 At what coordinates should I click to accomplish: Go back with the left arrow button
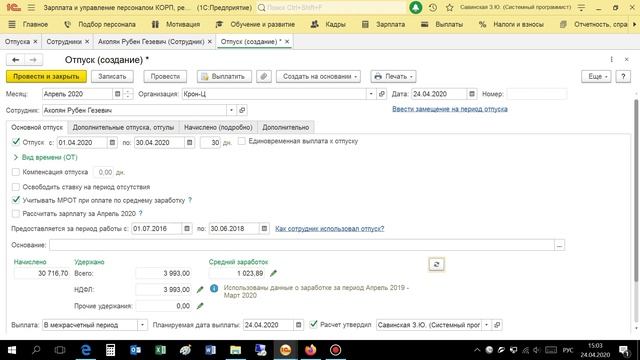click(16, 60)
